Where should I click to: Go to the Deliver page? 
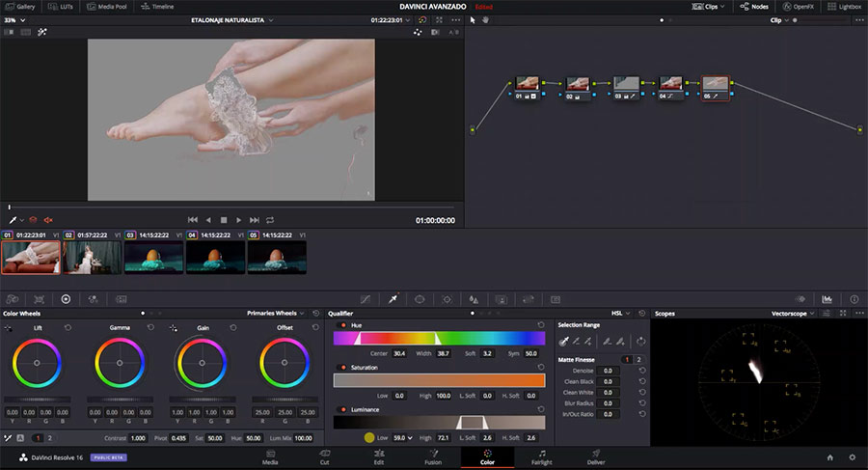596,457
